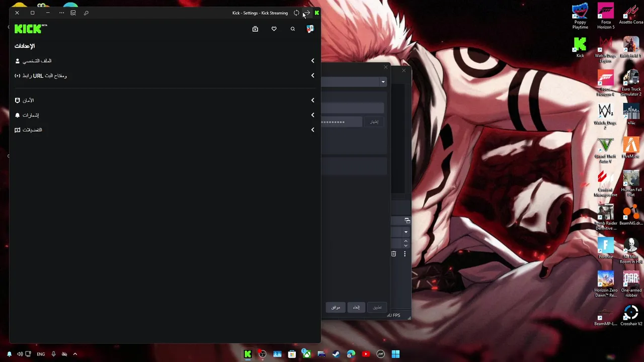Image resolution: width=644 pixels, height=362 pixels.
Task: Click the pop-out window icon in OBS
Action: point(407,221)
